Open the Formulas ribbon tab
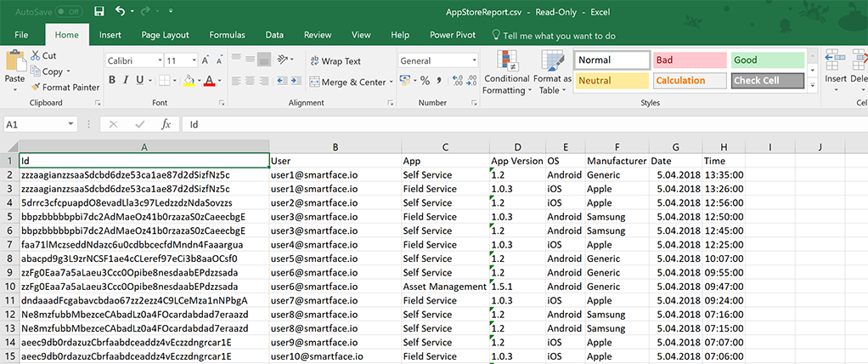Screen dimensions: 868x364 (228, 35)
